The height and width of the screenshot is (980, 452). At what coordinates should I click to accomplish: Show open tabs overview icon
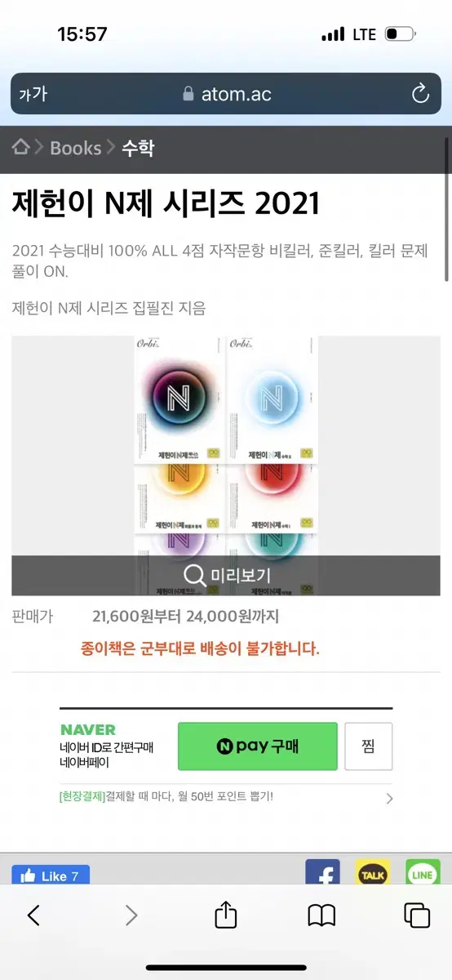(x=417, y=915)
